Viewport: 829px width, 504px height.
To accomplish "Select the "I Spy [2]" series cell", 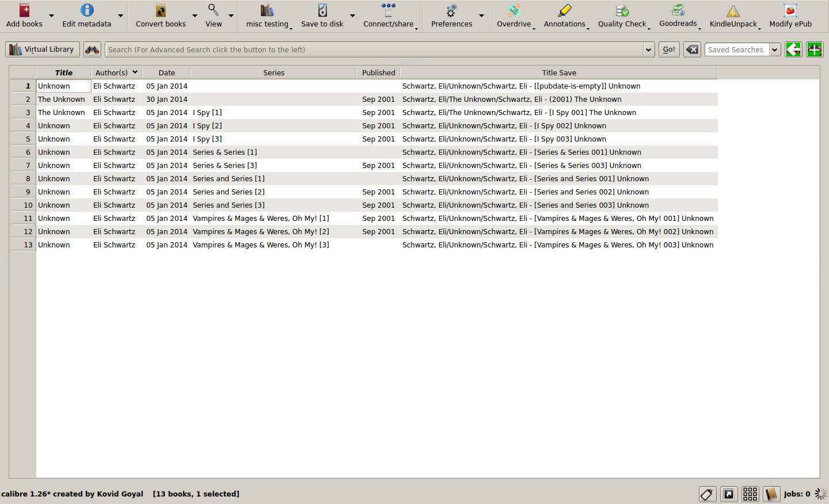I will 274,126.
